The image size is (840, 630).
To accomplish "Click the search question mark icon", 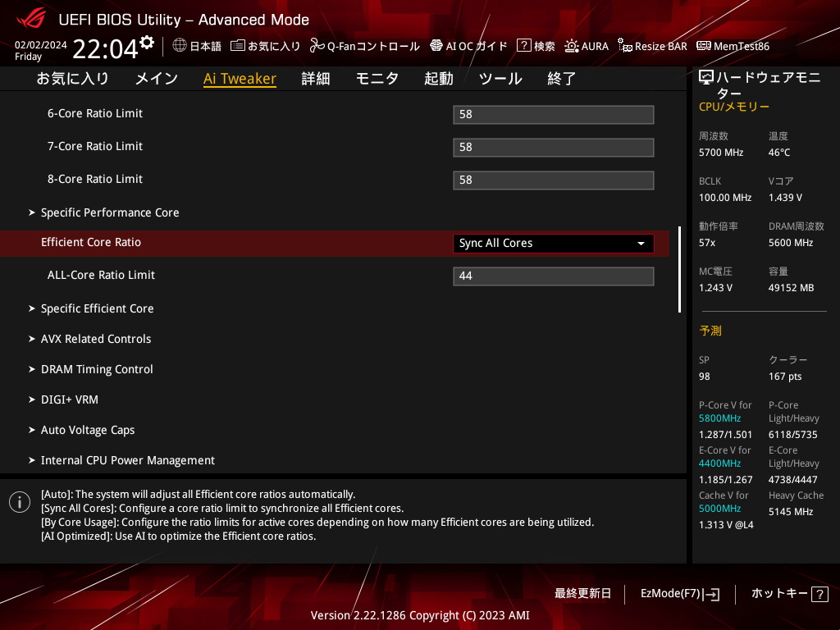I will (x=524, y=46).
